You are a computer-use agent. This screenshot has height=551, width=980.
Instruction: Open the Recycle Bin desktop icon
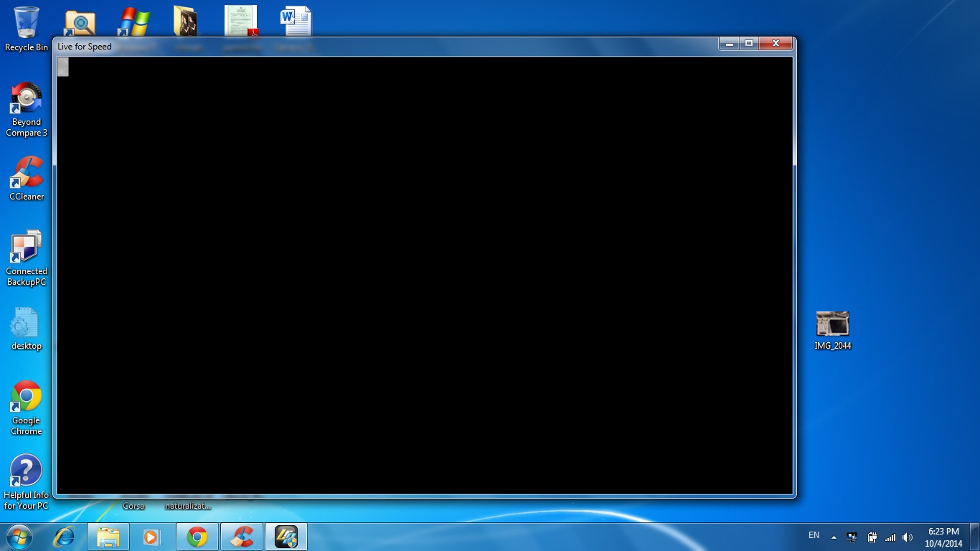click(x=27, y=29)
